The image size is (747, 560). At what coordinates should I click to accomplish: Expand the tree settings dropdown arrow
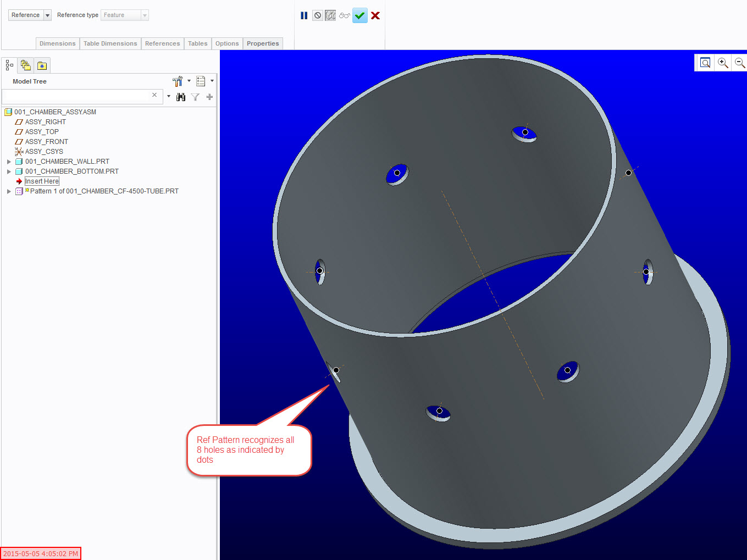coord(189,81)
